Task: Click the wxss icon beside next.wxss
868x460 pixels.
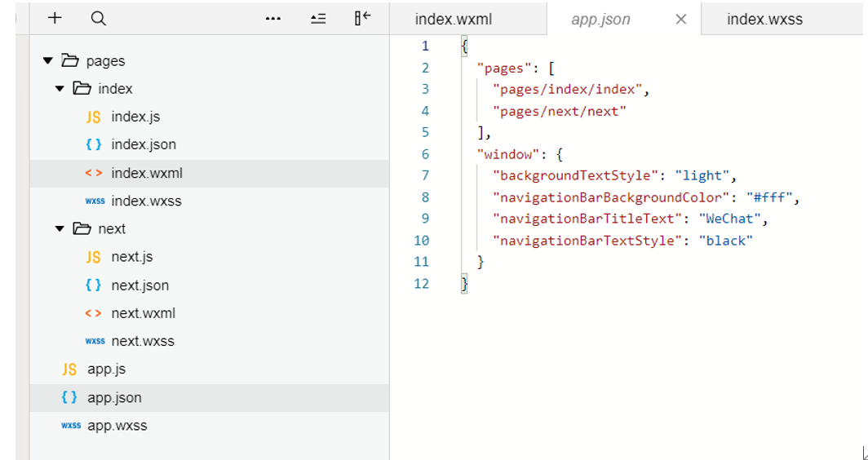Action: [x=95, y=341]
